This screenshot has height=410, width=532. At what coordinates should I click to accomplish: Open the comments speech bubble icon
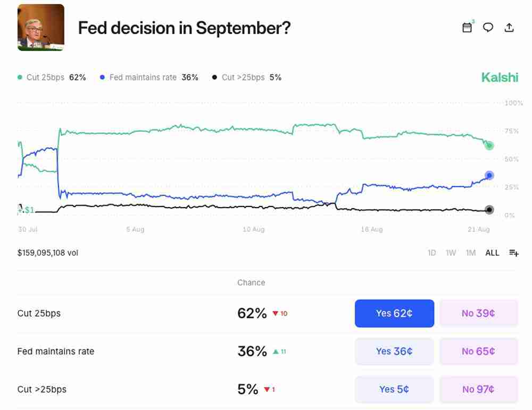pyautogui.click(x=488, y=27)
